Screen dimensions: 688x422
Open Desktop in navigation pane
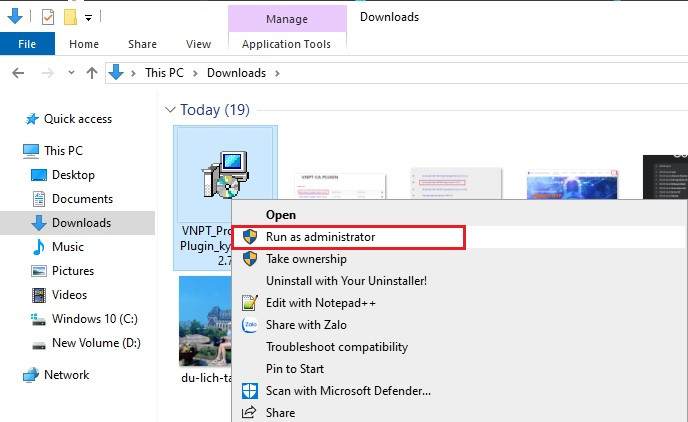73,175
